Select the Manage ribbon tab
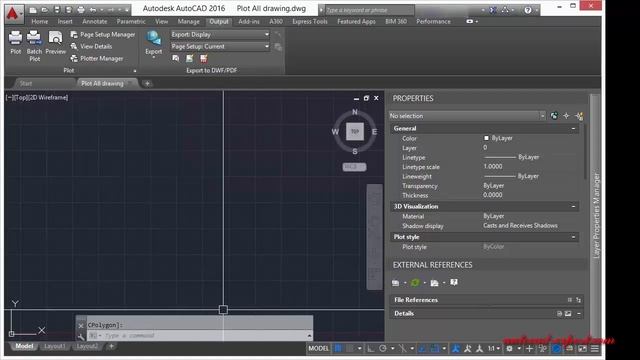 point(189,22)
